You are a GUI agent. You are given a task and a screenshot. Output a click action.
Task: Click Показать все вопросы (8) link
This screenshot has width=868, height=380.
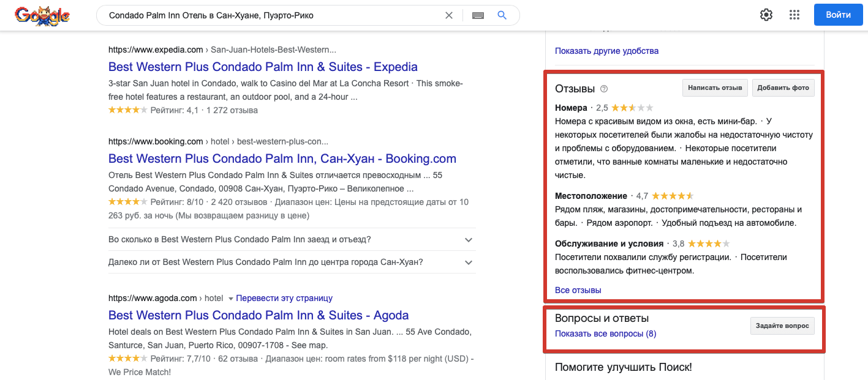coord(605,333)
